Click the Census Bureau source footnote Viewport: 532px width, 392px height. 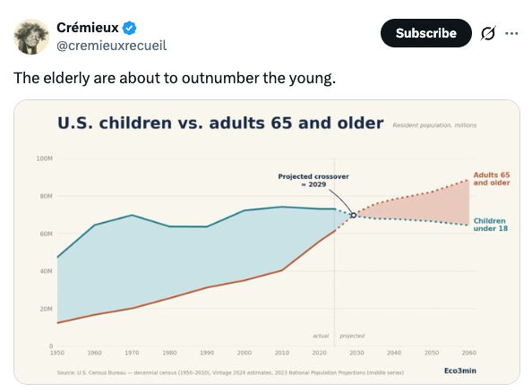coord(230,372)
